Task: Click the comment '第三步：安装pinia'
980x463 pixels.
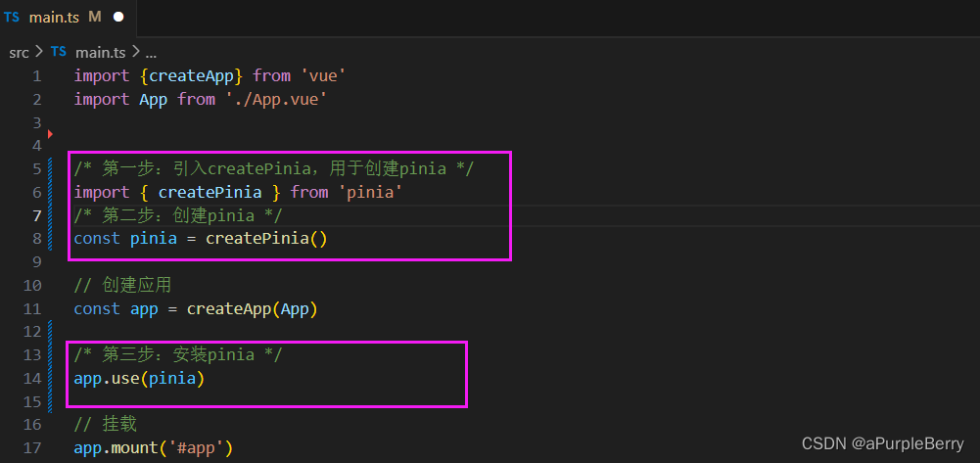Action: pos(178,355)
